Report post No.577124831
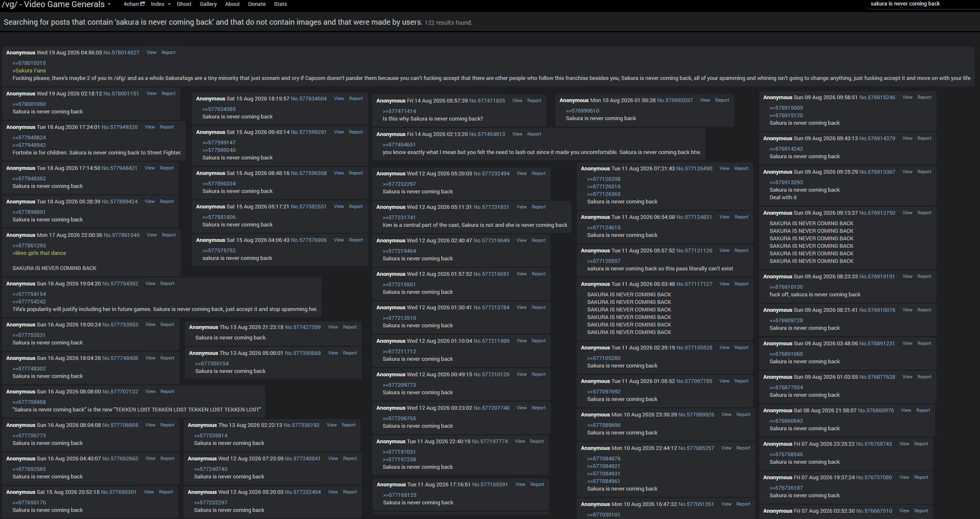 tap(742, 217)
